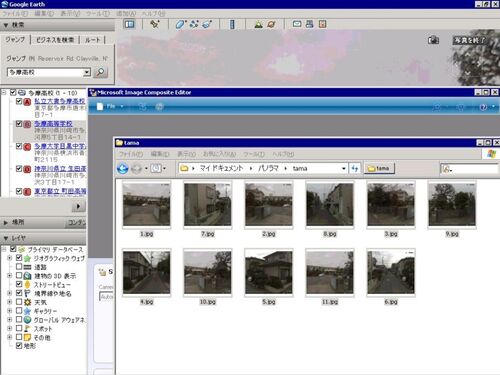500x375 pixels.
Task: Select the add image overlay tool
Action: tap(207, 24)
